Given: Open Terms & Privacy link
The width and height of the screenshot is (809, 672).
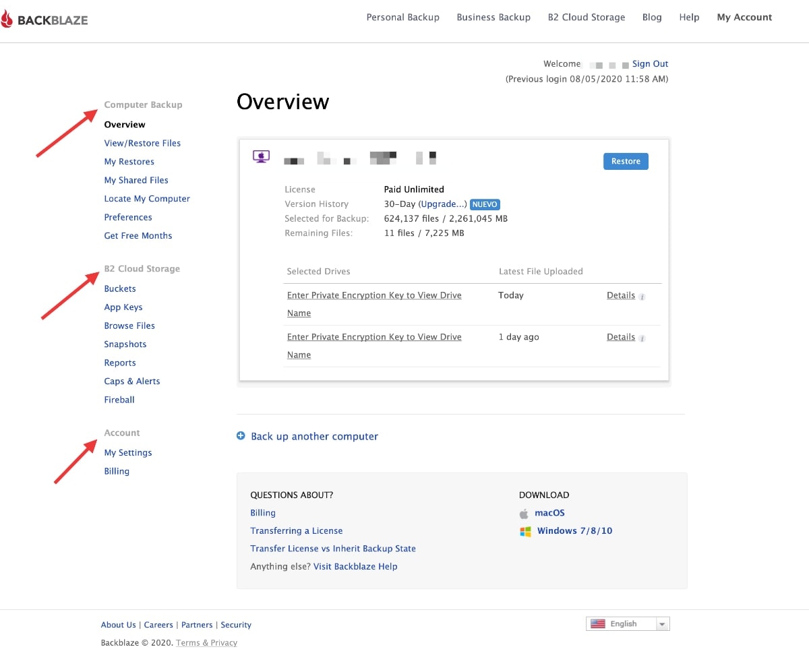Looking at the screenshot, I should point(206,643).
